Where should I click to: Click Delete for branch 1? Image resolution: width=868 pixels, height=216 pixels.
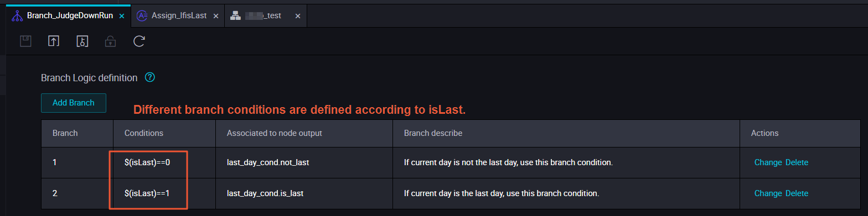pyautogui.click(x=797, y=162)
